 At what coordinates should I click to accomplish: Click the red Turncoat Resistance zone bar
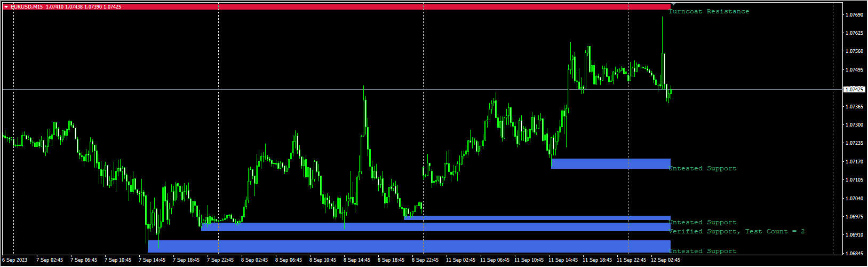click(336, 6)
